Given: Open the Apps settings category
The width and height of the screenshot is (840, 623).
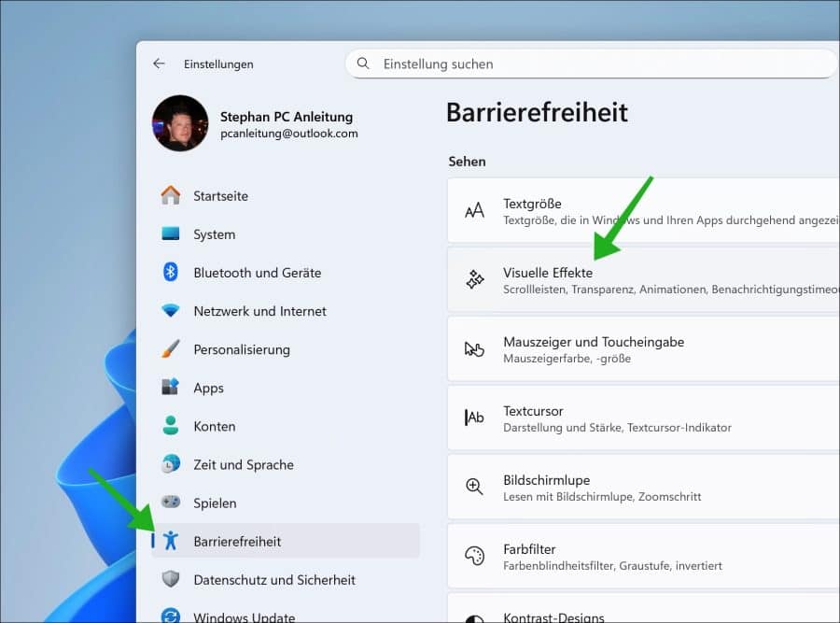Looking at the screenshot, I should tap(208, 388).
